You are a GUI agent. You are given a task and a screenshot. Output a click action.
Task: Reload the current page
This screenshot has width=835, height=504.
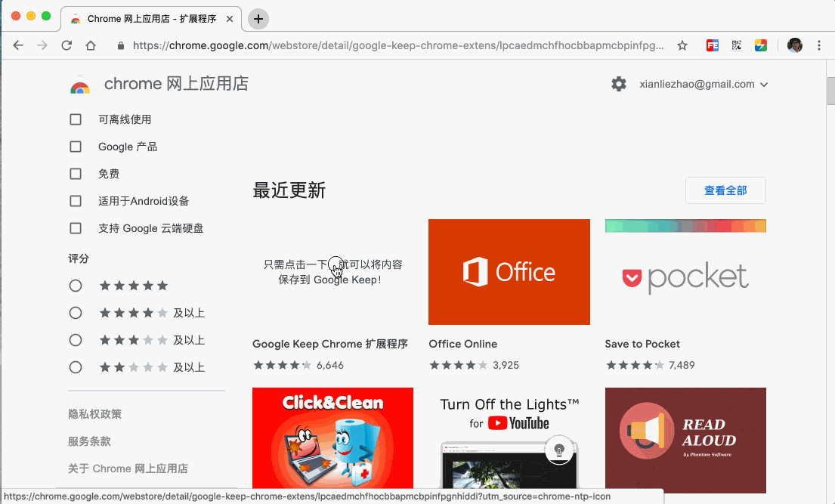66,45
